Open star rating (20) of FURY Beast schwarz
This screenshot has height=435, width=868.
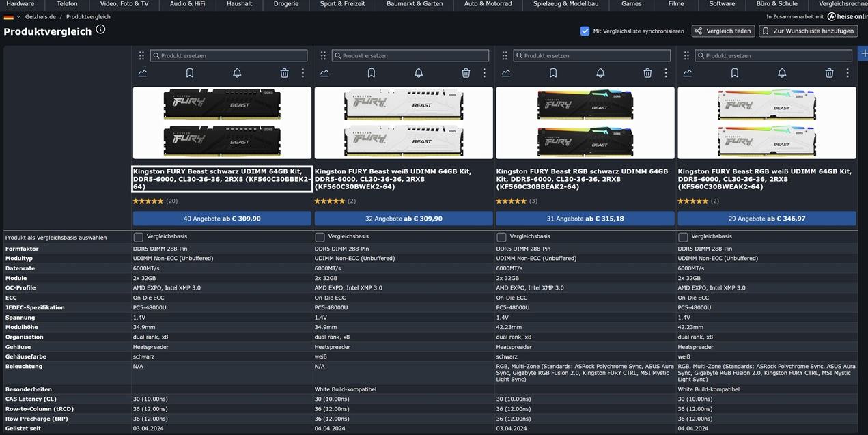[155, 201]
